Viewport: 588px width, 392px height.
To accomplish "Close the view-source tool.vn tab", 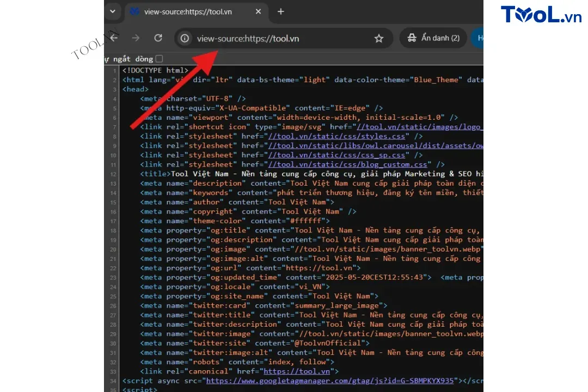I will 258,11.
